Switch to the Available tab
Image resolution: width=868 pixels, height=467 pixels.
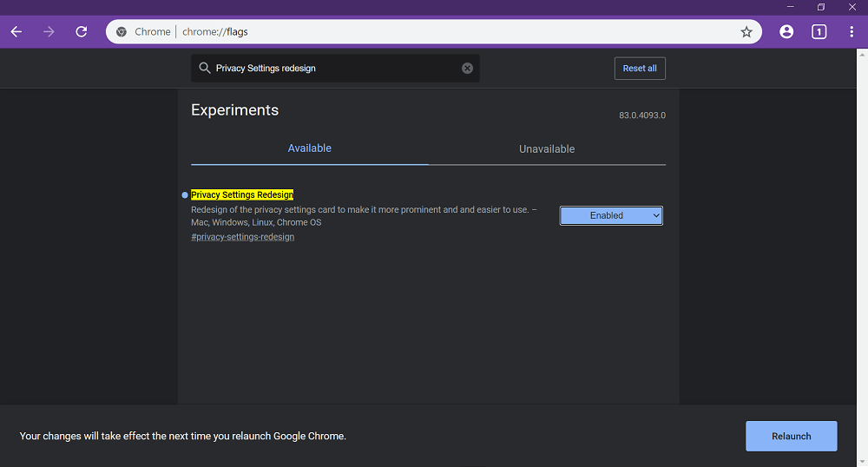pos(310,148)
